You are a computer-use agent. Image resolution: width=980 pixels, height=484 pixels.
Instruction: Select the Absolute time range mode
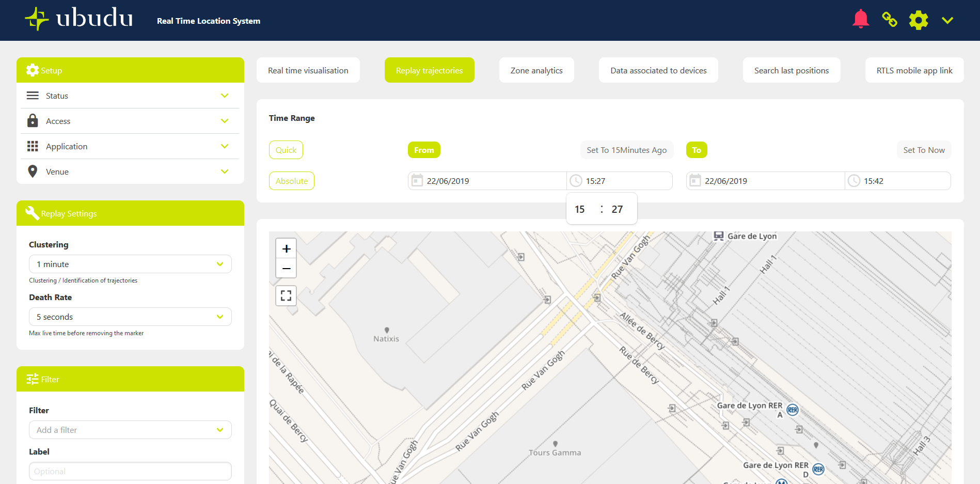pyautogui.click(x=291, y=181)
